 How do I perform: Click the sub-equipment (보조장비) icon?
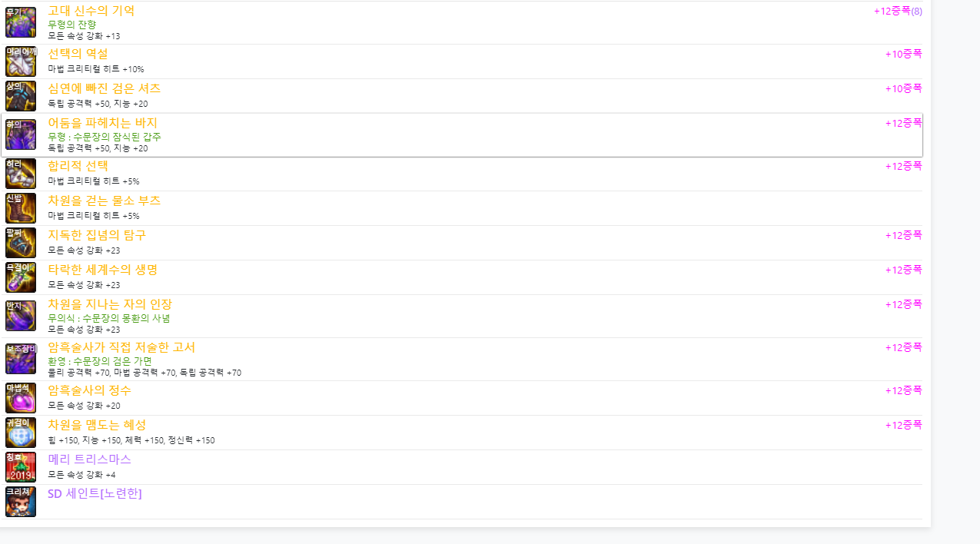tap(21, 359)
